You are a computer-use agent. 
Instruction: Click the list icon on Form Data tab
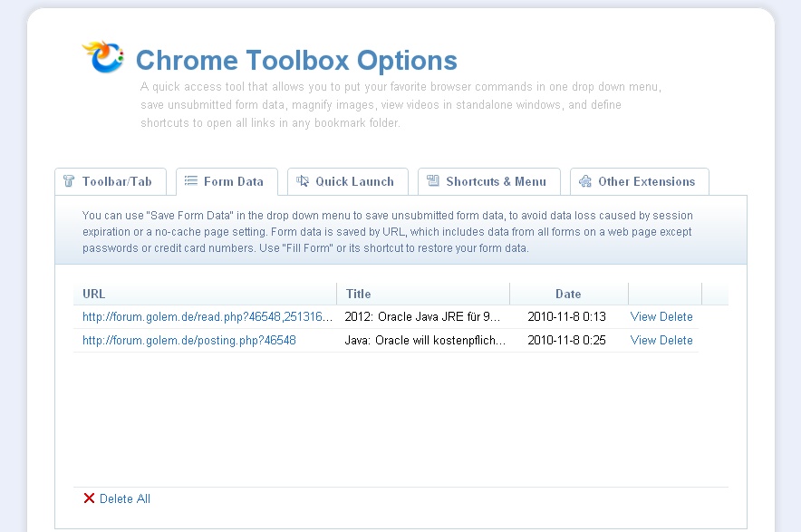tap(193, 180)
